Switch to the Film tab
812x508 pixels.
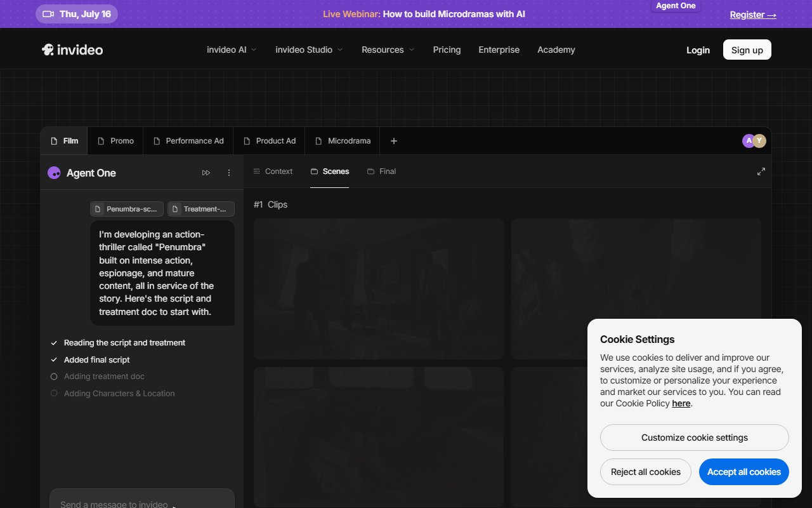tap(64, 141)
